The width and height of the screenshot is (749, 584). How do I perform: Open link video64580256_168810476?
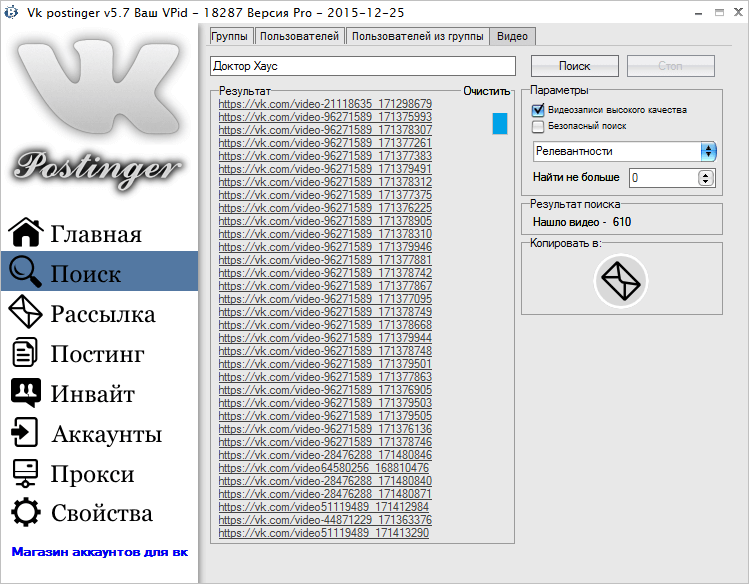pos(324,468)
